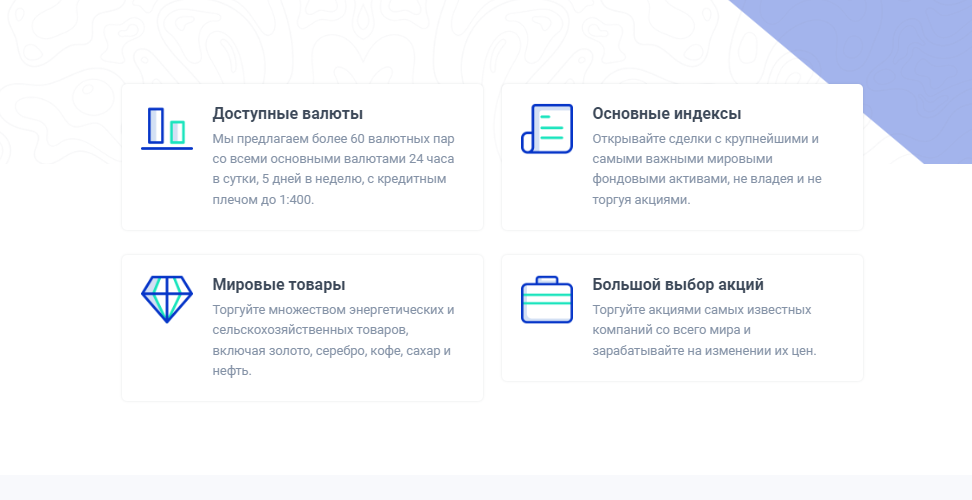Screen dimensions: 972x500
Task: Select the Мировые товары heading
Action: point(279,285)
